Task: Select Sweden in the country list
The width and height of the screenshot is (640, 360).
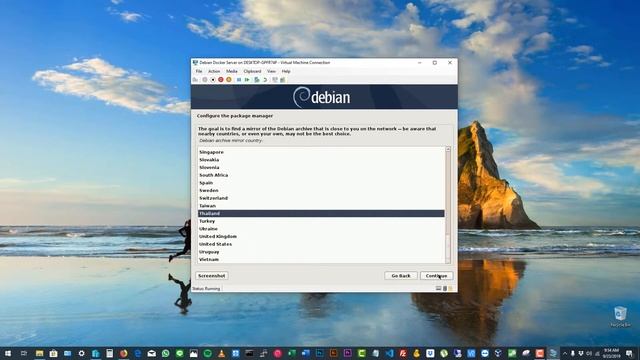Action: click(321, 191)
